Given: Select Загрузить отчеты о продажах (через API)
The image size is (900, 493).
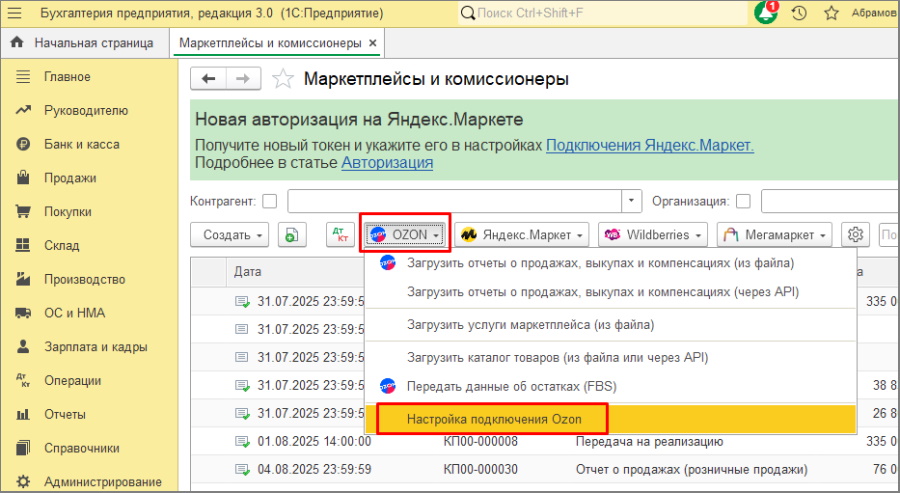Looking at the screenshot, I should (x=610, y=292).
